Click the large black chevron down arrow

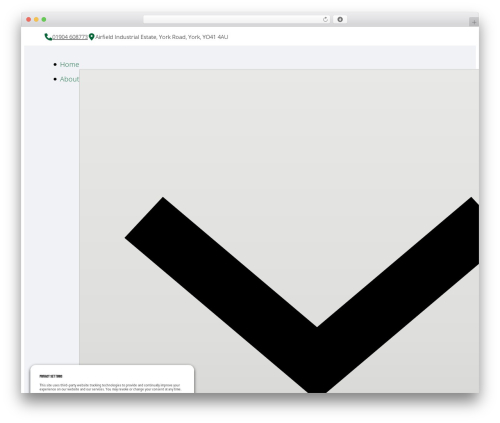[x=302, y=295]
